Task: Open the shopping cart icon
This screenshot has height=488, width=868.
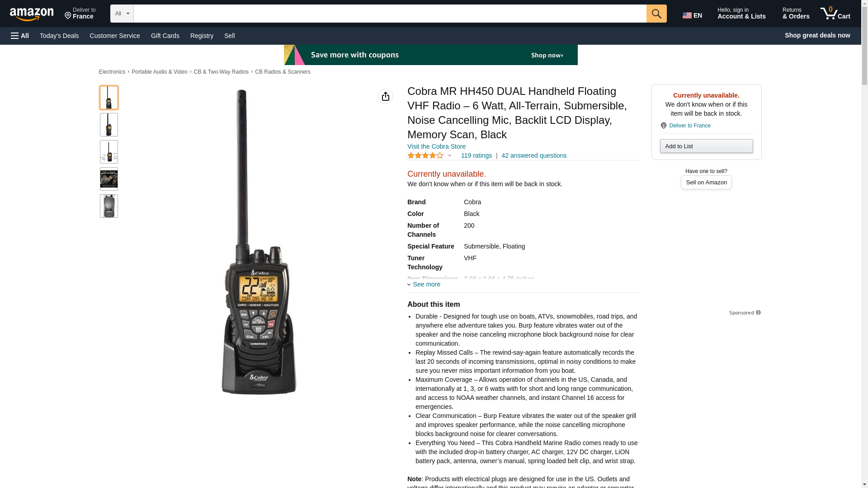Action: [x=835, y=13]
